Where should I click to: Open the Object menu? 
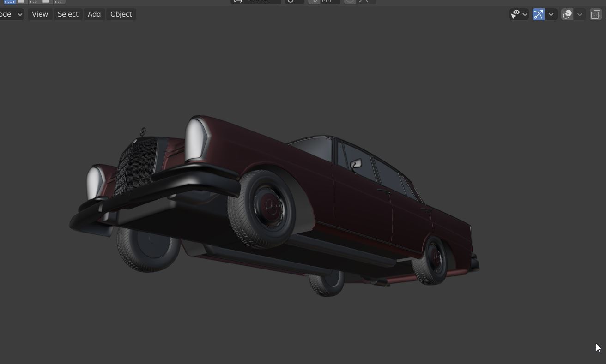click(x=121, y=14)
